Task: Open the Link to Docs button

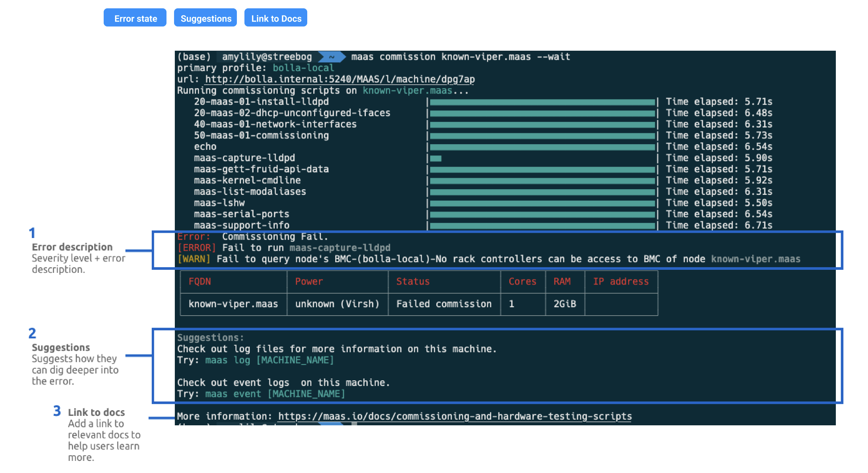Action: point(276,18)
